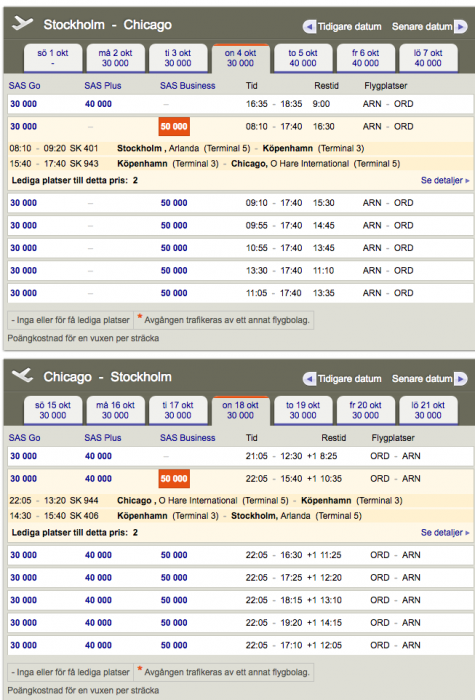Choose SAS Plus 40 000 on the 21:05 departure
Image resolution: width=475 pixels, height=700 pixels.
click(x=98, y=456)
